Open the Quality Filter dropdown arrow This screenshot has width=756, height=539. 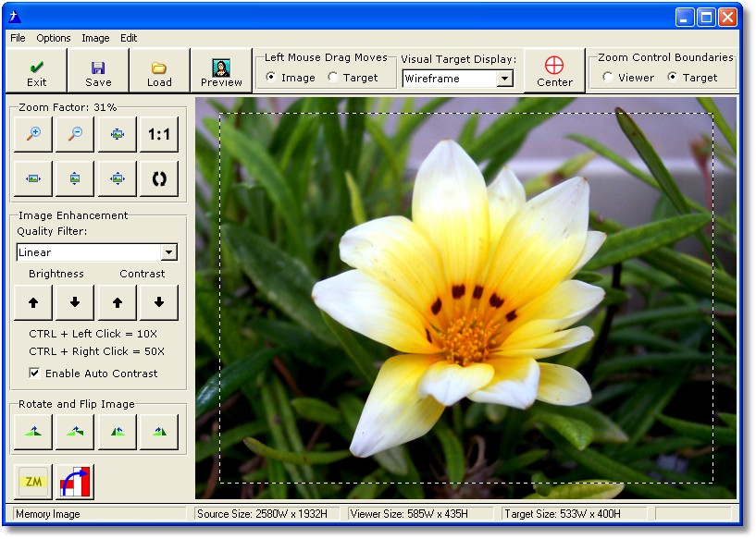coord(168,252)
